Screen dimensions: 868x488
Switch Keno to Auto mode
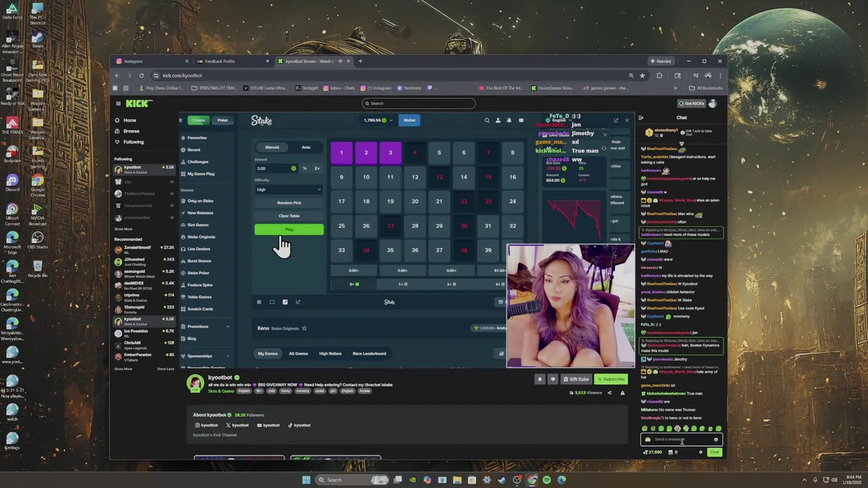[306, 147]
